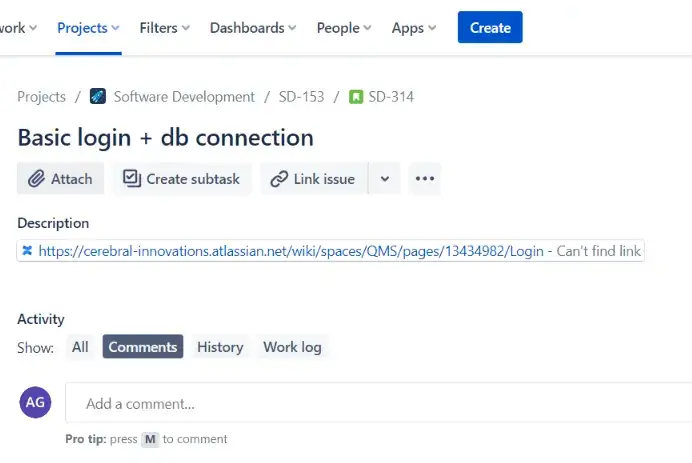The height and width of the screenshot is (463, 692).
Task: Click the Software Development project icon
Action: click(98, 97)
